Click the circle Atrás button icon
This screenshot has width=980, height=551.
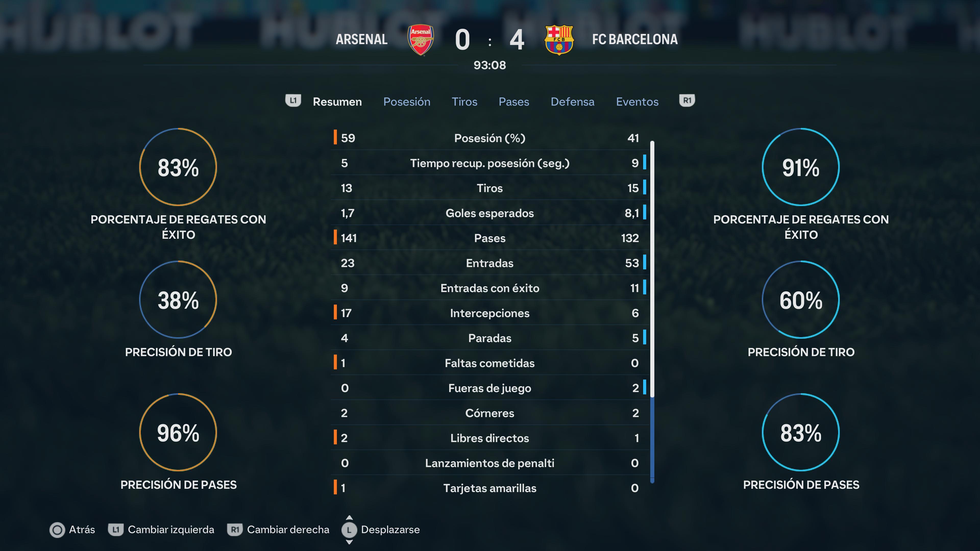(x=57, y=530)
